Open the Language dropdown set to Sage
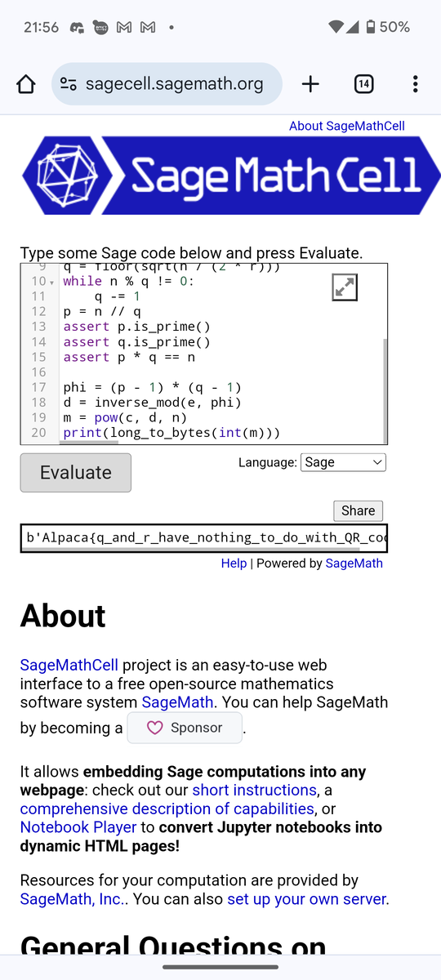 point(343,462)
